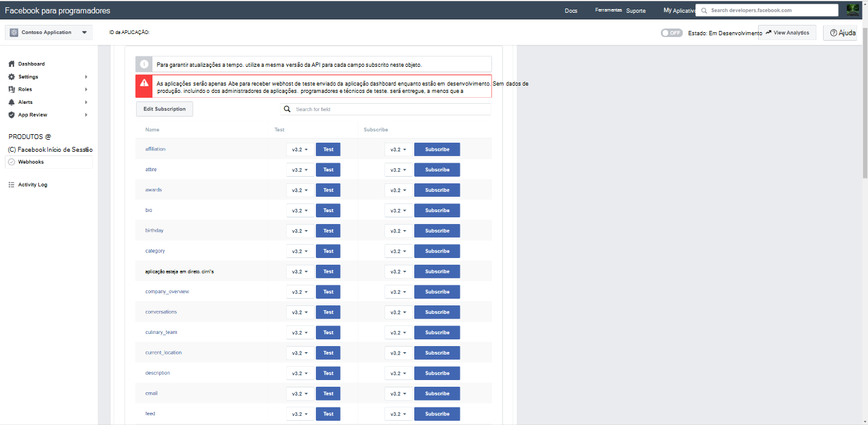Test the culinary_team field

coord(328,333)
